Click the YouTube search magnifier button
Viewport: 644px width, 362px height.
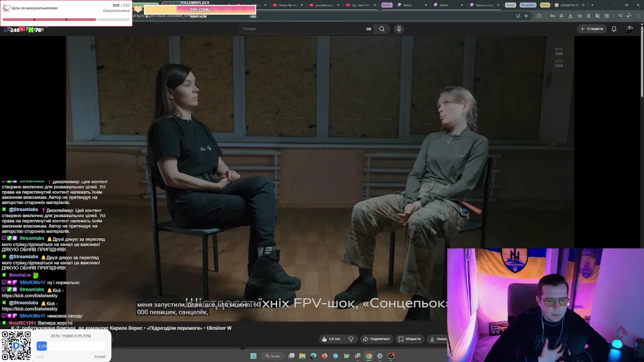(382, 29)
